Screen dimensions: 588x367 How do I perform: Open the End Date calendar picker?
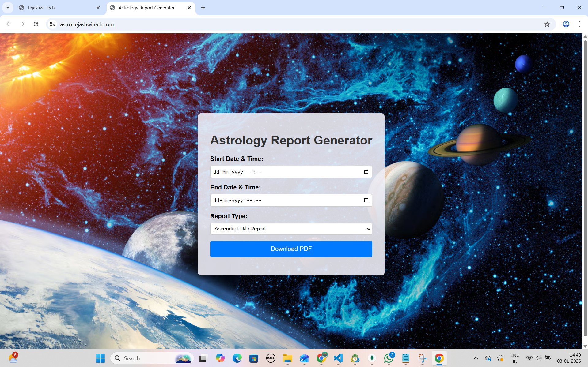click(x=366, y=200)
